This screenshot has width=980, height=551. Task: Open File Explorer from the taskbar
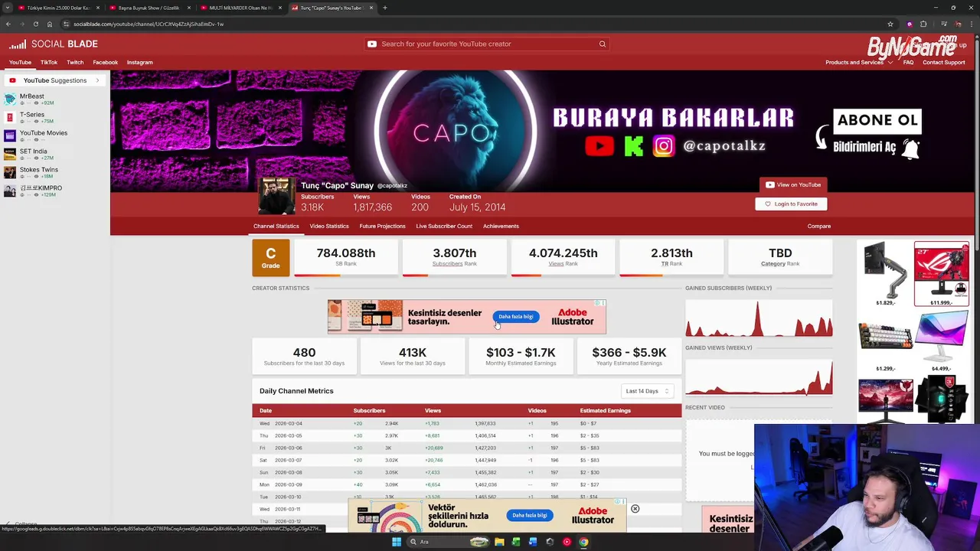499,542
